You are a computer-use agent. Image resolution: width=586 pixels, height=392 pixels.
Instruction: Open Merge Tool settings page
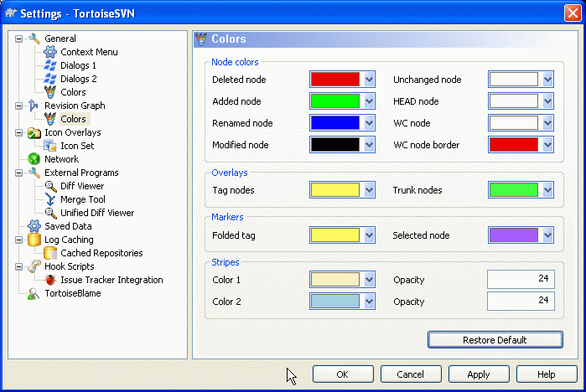click(x=83, y=199)
